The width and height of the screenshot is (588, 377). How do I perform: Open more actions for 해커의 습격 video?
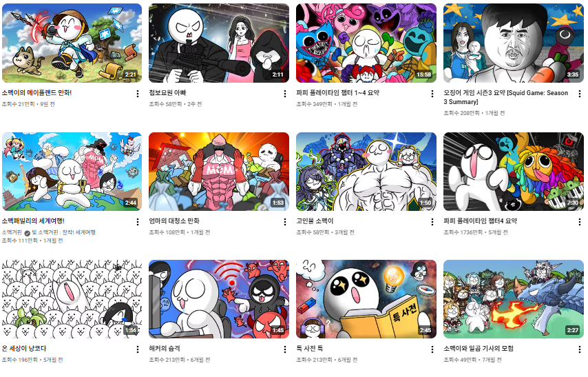[285, 349]
